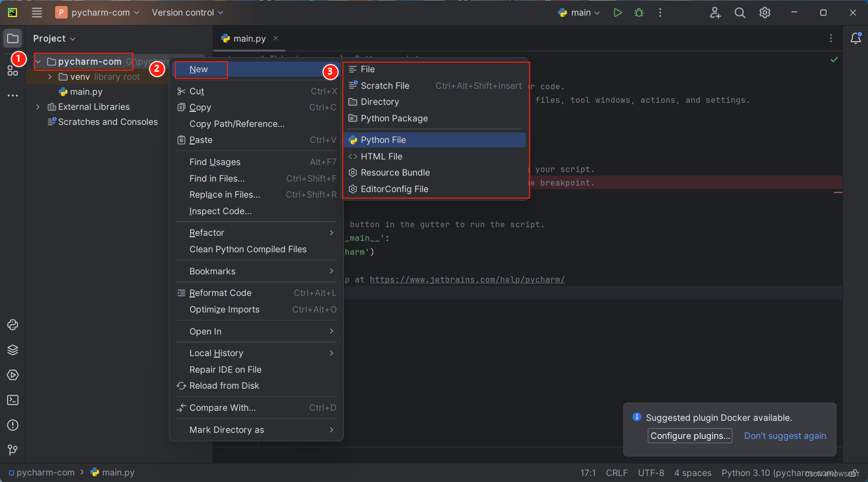The height and width of the screenshot is (482, 868).
Task: Create new File from submenu
Action: coord(435,69)
